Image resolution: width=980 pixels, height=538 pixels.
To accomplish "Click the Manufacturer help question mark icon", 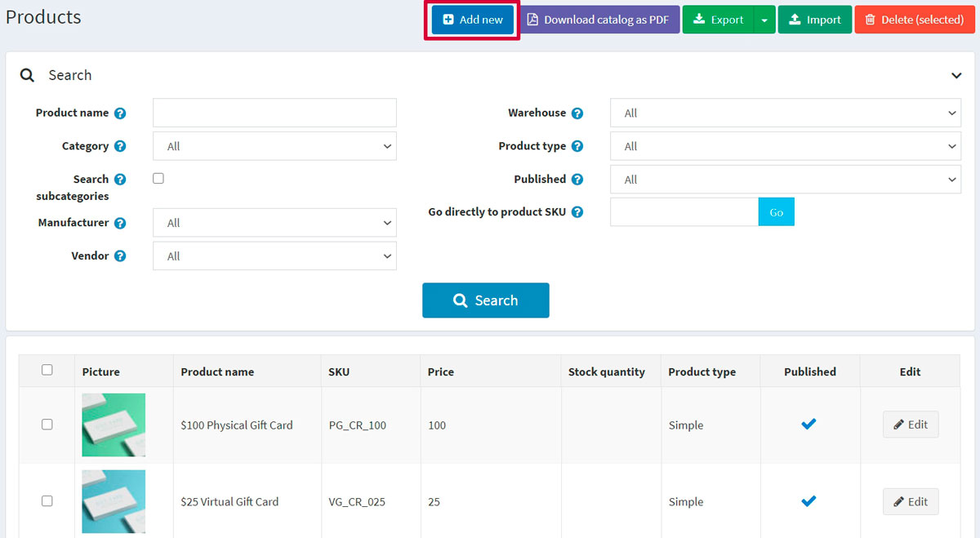I will coord(120,223).
